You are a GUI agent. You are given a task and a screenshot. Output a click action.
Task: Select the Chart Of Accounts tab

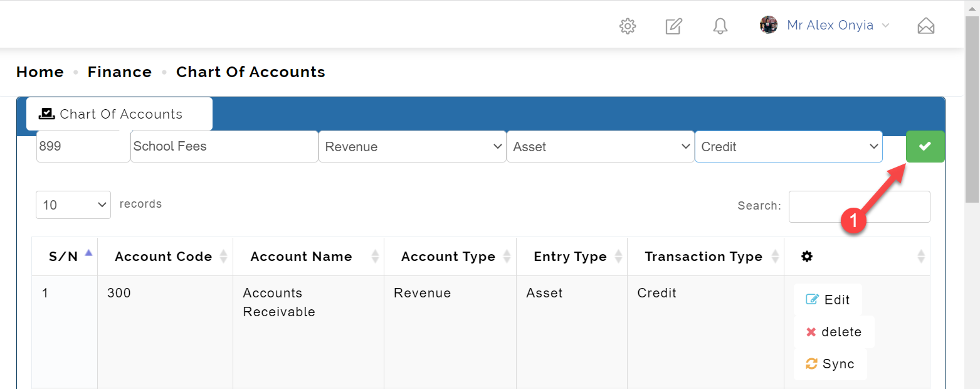click(x=119, y=114)
